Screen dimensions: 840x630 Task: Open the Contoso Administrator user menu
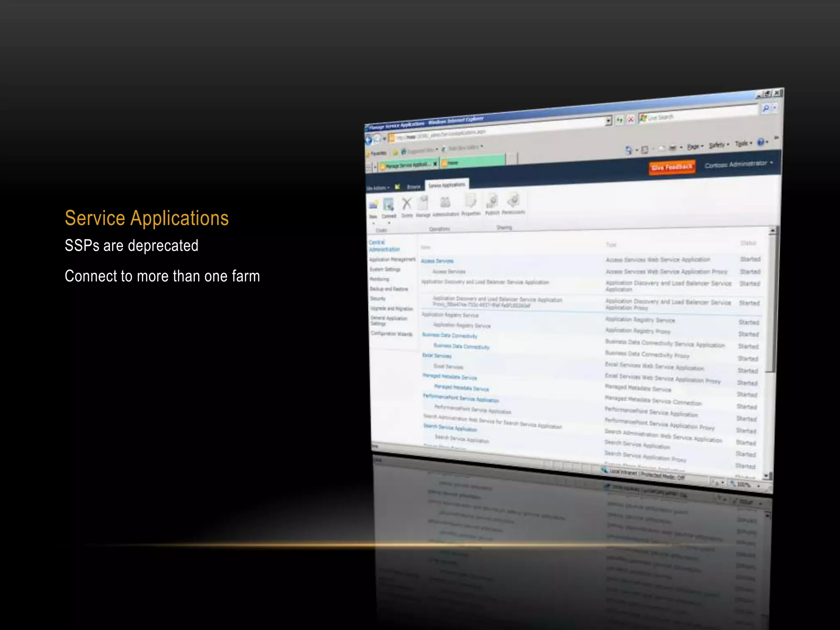(x=738, y=164)
